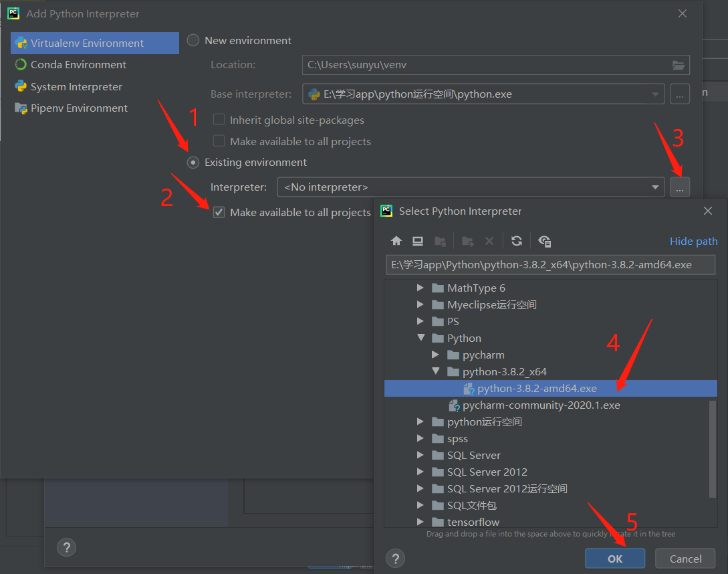
Task: Click the file path text field
Action: pyautogui.click(x=550, y=265)
